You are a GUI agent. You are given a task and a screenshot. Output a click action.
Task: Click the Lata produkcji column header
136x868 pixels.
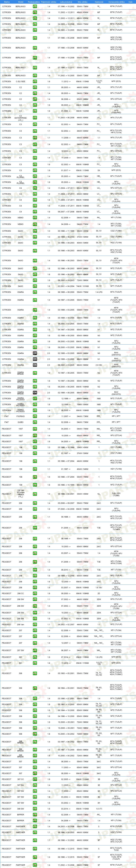coord(66,2)
